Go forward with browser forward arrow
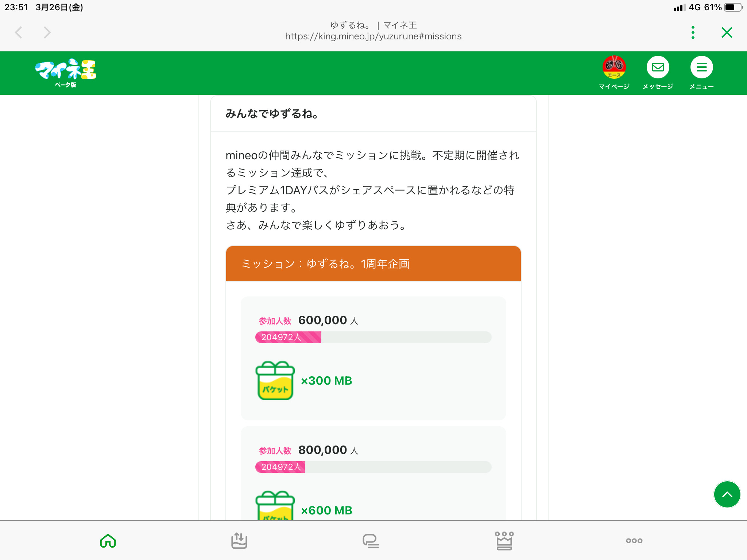Image resolution: width=747 pixels, height=560 pixels. click(x=47, y=32)
